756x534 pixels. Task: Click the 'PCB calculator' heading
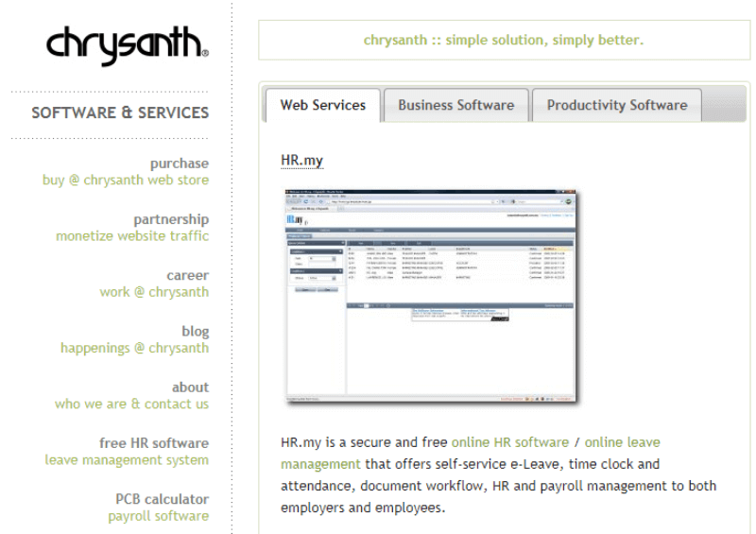(162, 499)
